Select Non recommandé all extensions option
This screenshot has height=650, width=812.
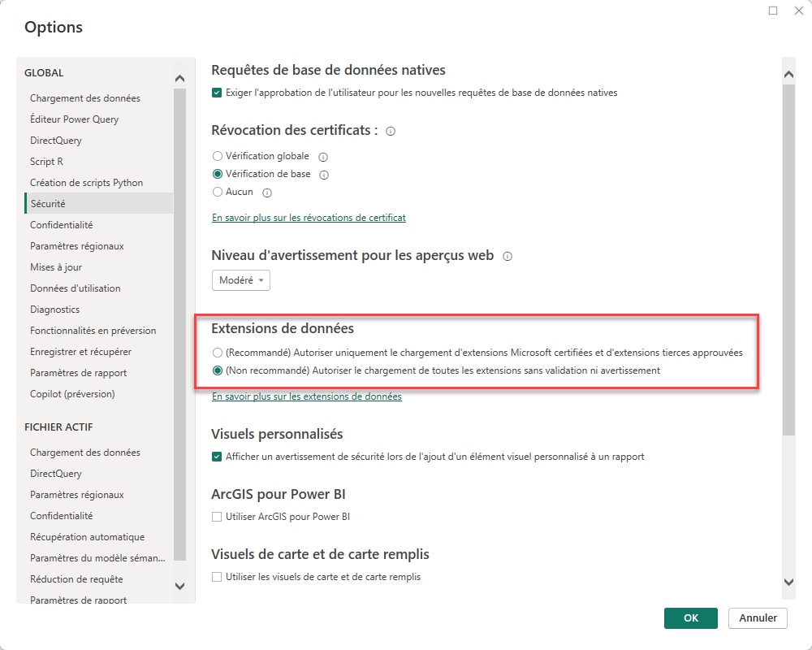(x=218, y=370)
